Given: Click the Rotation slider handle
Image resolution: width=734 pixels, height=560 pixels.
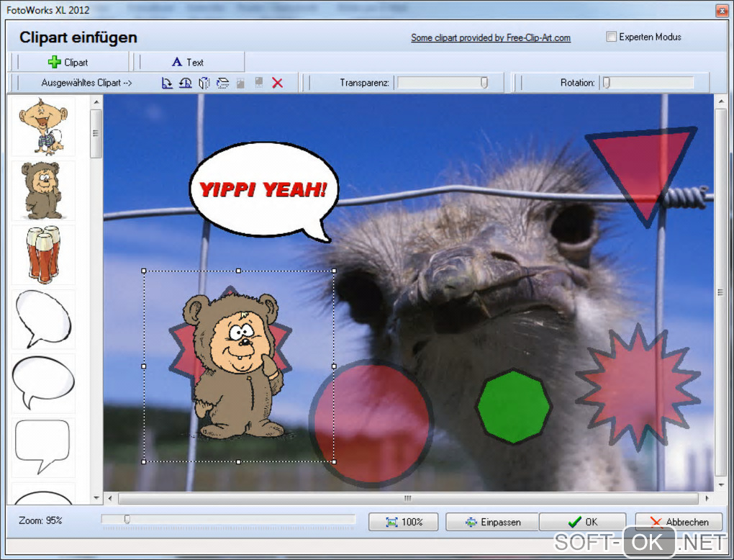Looking at the screenshot, I should 606,82.
